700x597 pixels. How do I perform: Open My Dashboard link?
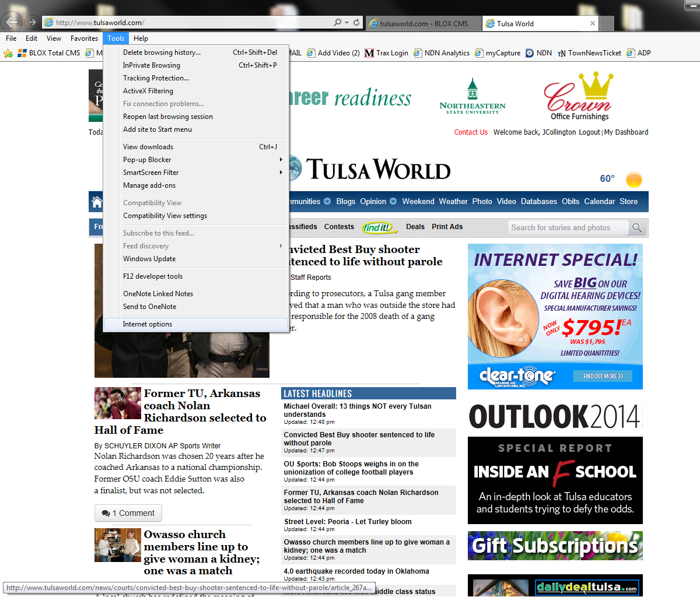tap(626, 132)
